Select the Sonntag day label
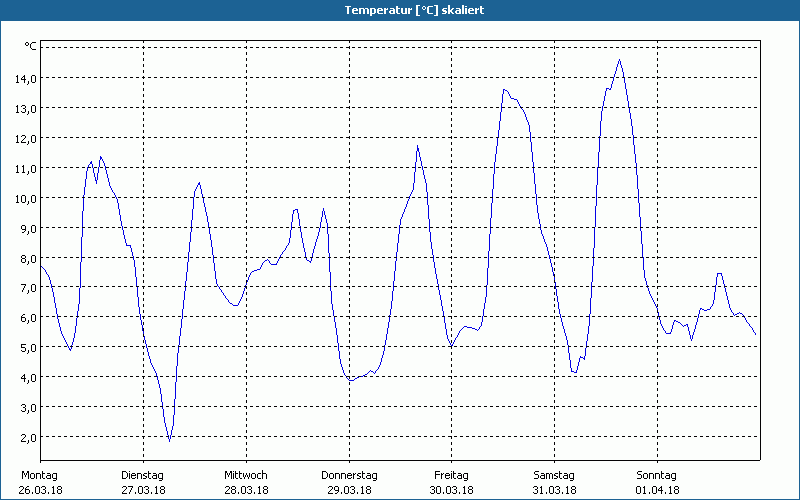800x500 pixels. tap(656, 475)
